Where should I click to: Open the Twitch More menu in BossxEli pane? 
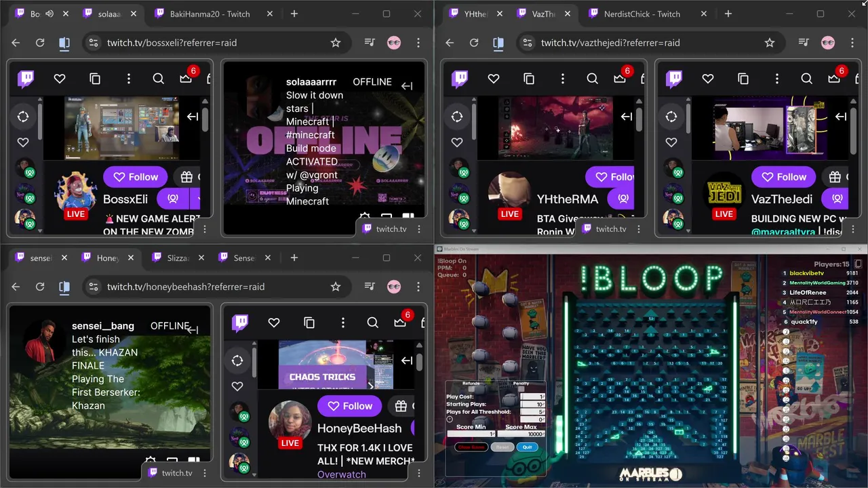pyautogui.click(x=129, y=79)
